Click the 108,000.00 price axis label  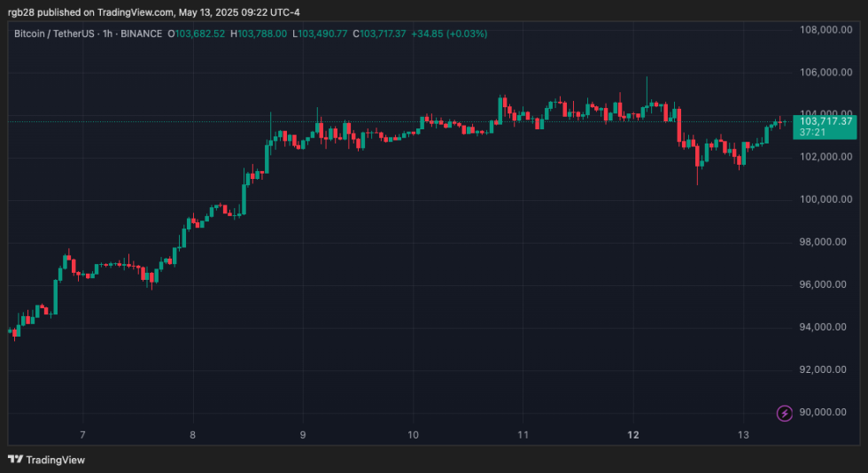825,30
